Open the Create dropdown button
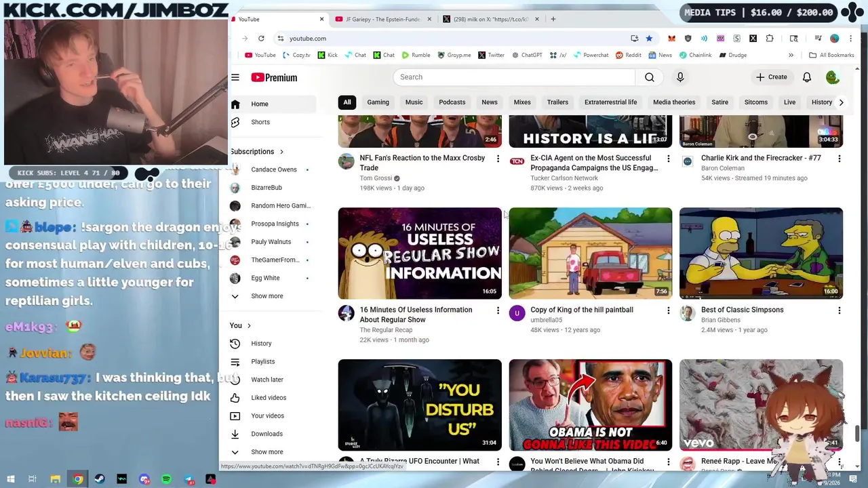The height and width of the screenshot is (488, 868). click(x=771, y=77)
